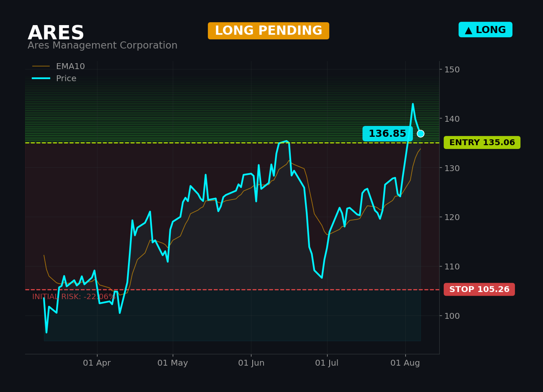Click the 140 y-axis tick label
543x392 pixels.
point(452,119)
